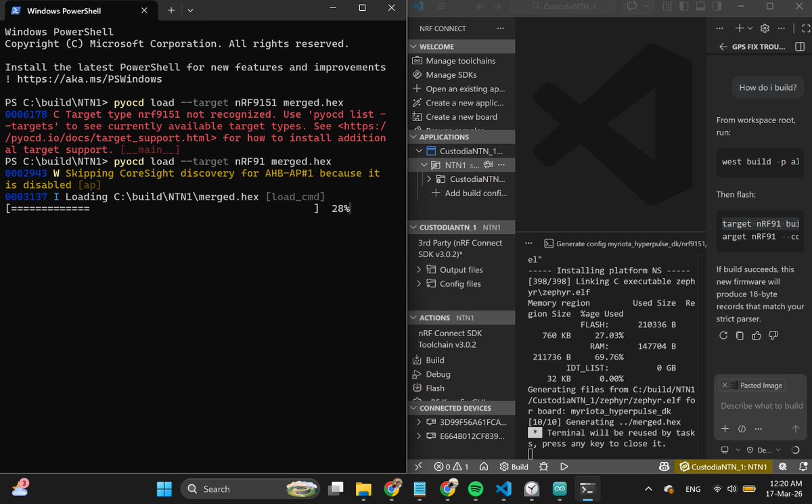This screenshot has width=812, height=504.
Task: Toggle bottom panel visibility
Action: click(x=701, y=6)
